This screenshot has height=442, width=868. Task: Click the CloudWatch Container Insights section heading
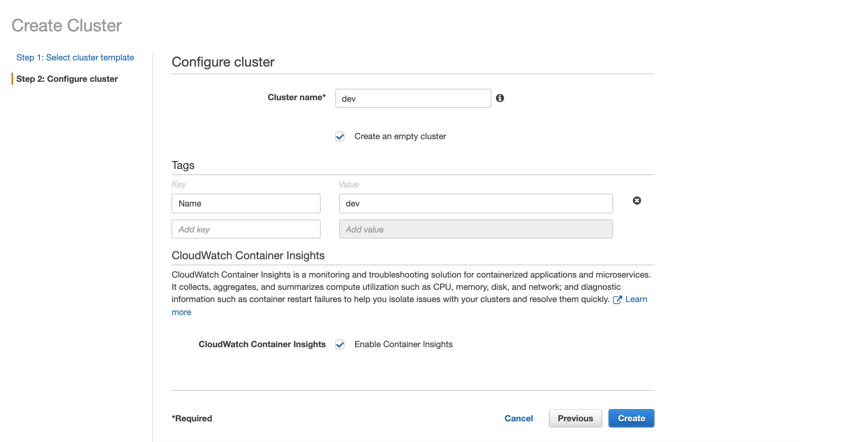click(248, 255)
